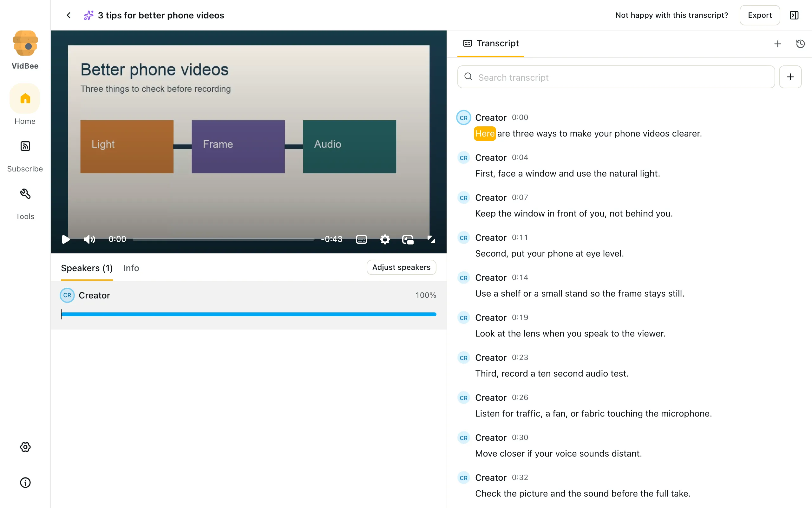The width and height of the screenshot is (812, 508).
Task: Click Creator avatar in Speakers panel
Action: [x=67, y=295]
